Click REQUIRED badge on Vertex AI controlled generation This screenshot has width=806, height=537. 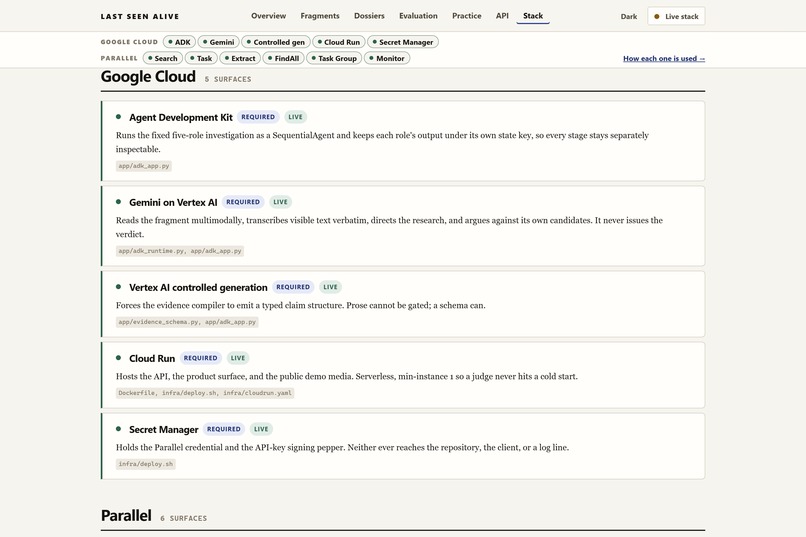pos(293,287)
